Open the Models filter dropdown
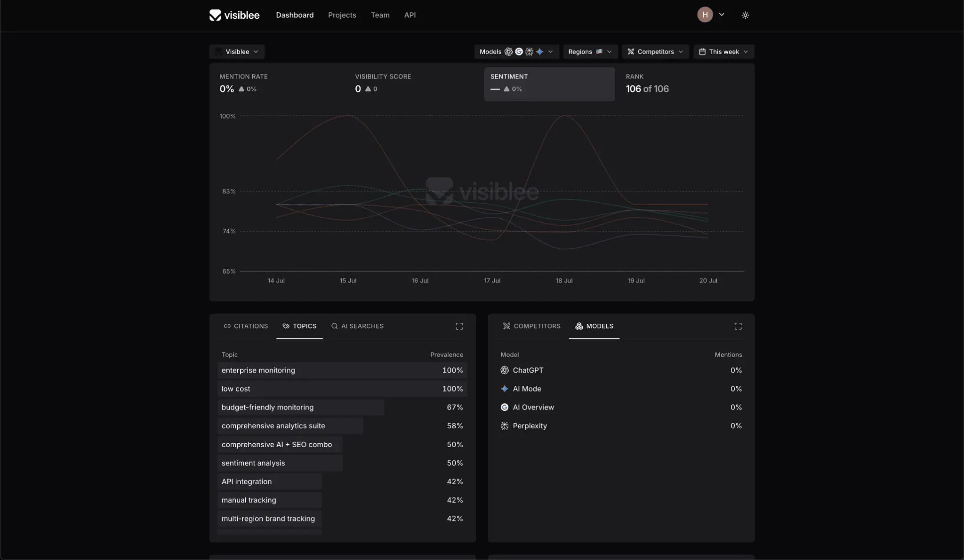The height and width of the screenshot is (560, 964). [x=516, y=52]
